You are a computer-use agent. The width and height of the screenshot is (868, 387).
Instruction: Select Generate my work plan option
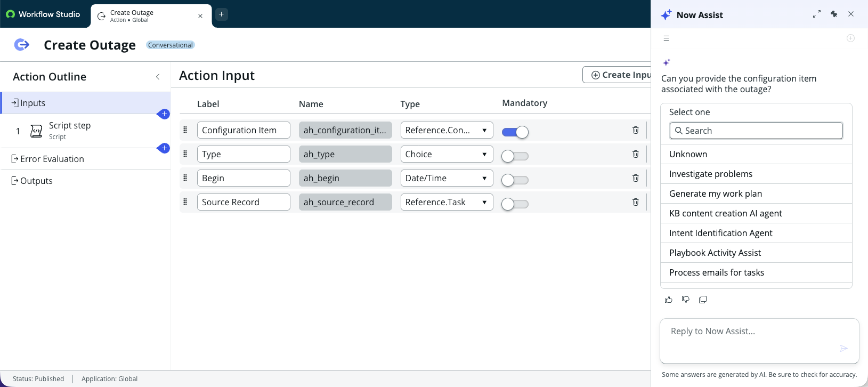pyautogui.click(x=756, y=193)
